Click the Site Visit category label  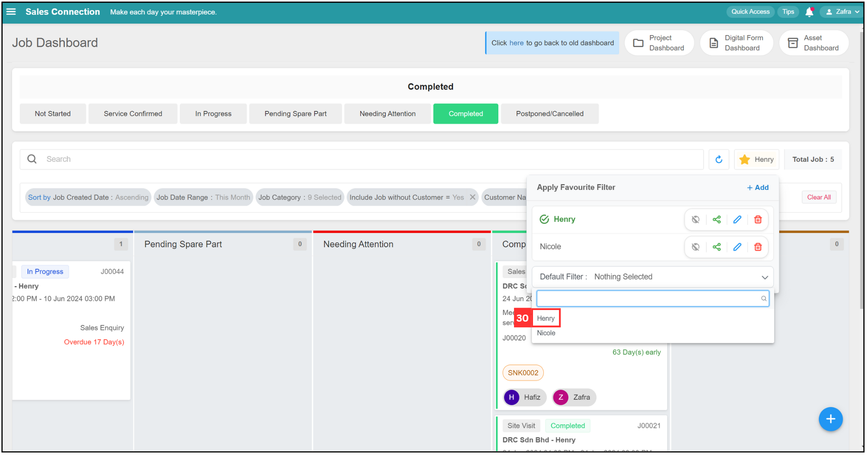click(521, 426)
